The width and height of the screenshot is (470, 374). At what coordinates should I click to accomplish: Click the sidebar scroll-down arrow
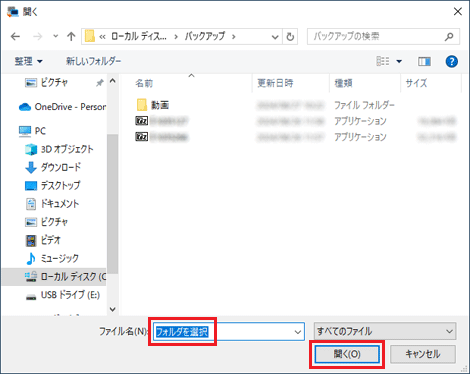pos(113,309)
